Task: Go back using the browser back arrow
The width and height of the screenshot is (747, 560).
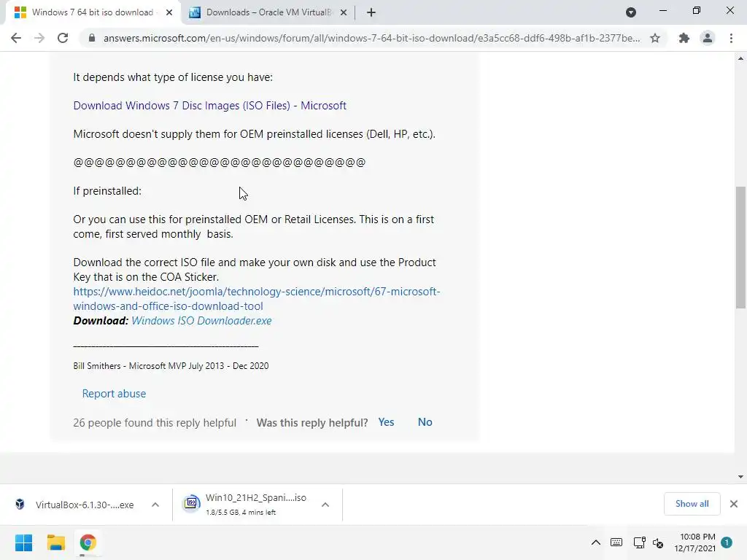Action: [x=16, y=38]
